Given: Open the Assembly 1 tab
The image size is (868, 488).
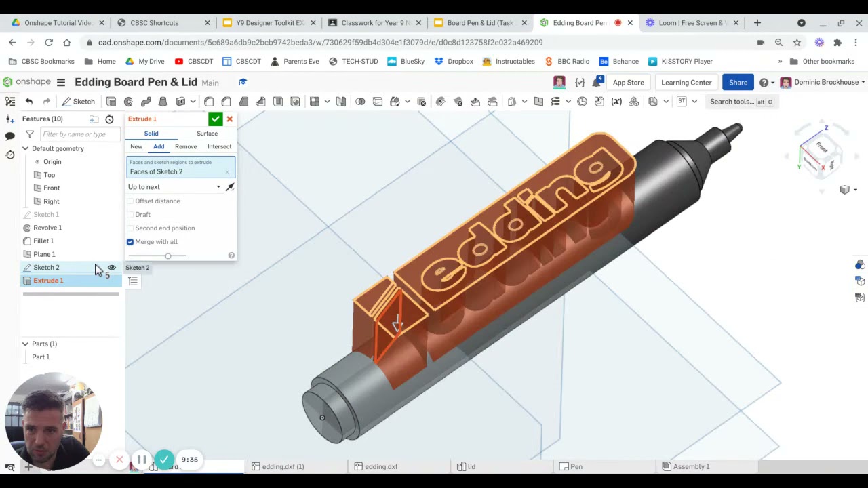Looking at the screenshot, I should pos(691,466).
